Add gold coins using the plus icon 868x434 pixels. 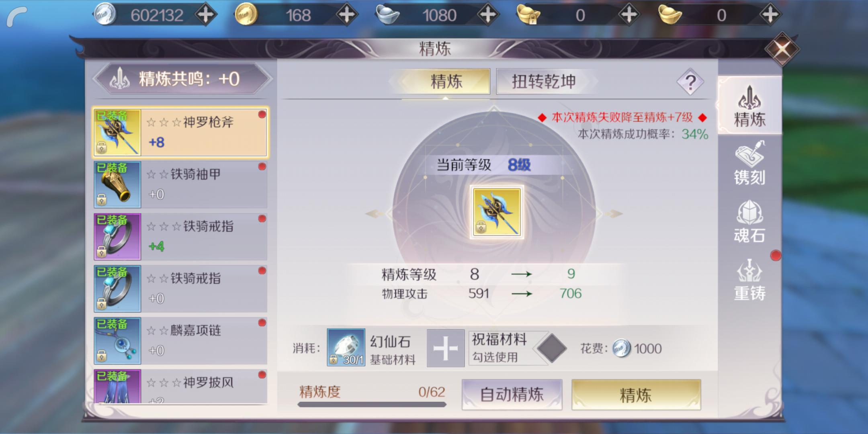pyautogui.click(x=347, y=15)
